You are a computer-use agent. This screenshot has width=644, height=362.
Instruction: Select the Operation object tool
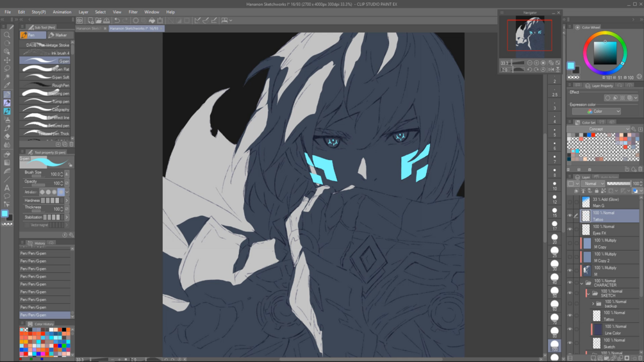pos(7,52)
